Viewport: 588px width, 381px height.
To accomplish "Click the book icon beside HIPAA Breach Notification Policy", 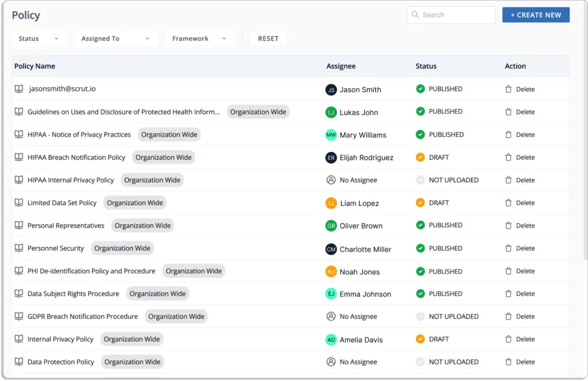I will coord(19,157).
